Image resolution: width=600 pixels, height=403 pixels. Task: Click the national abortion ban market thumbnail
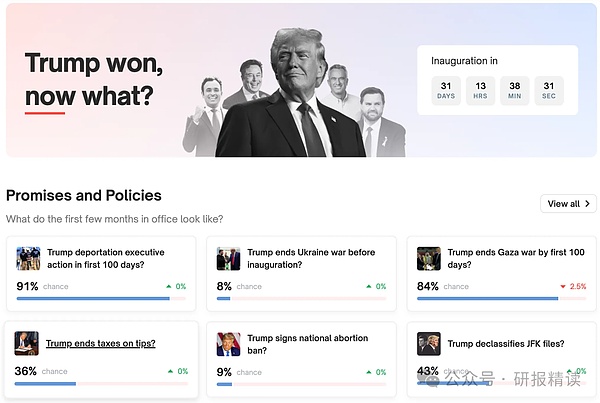click(228, 344)
